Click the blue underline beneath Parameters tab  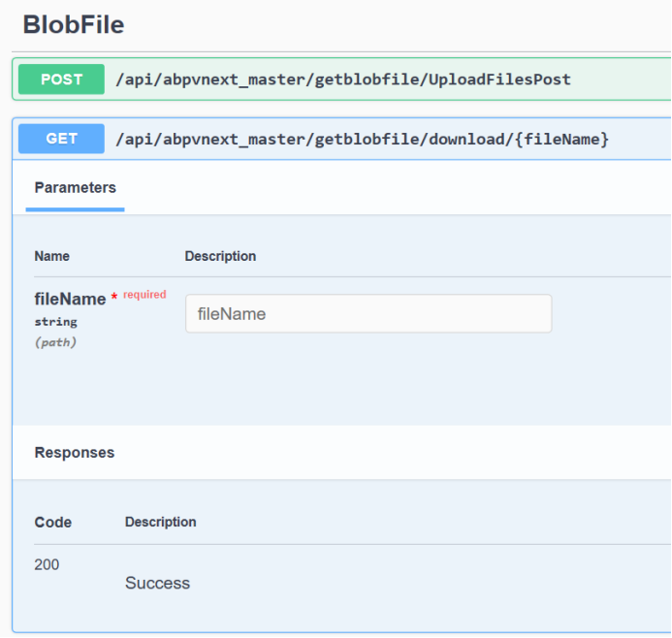[75, 208]
